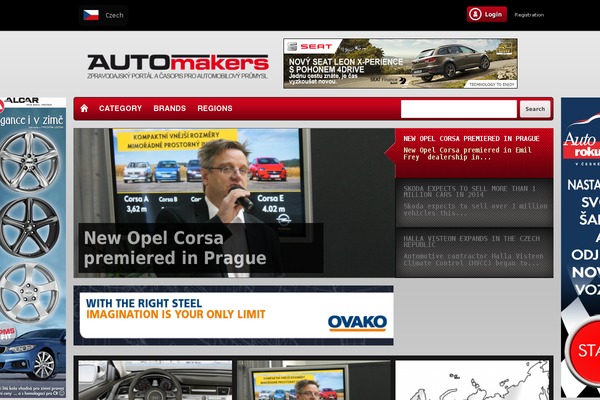Click headline New Opel Corsa premiered in Prague

pos(175,248)
